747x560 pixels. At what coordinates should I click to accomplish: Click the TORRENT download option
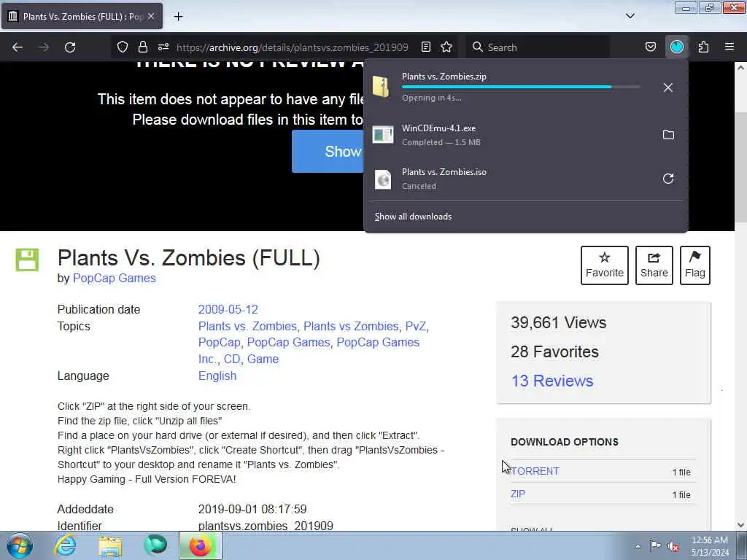535,471
